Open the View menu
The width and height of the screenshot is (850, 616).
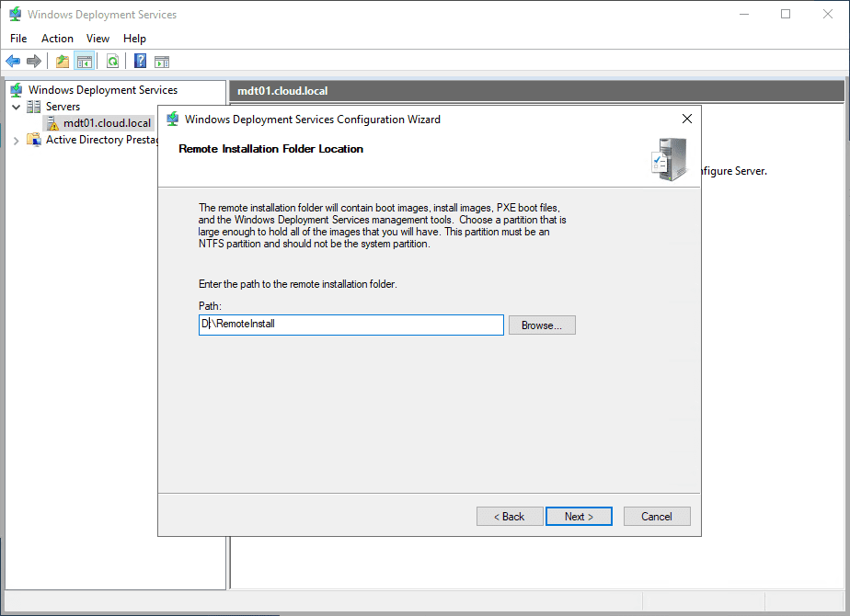pyautogui.click(x=98, y=39)
